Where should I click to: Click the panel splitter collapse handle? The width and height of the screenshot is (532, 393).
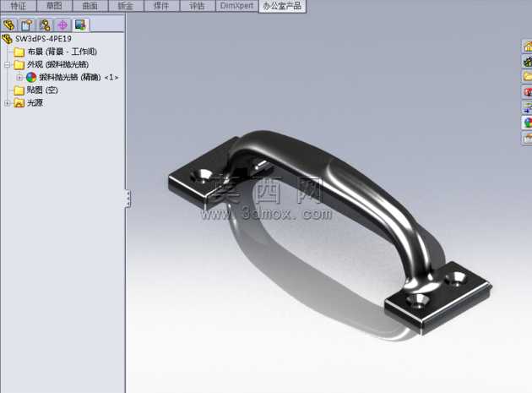click(x=128, y=199)
